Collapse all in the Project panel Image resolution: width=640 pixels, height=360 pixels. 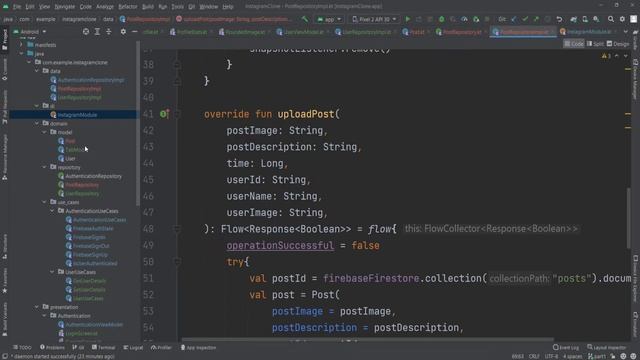[x=109, y=32]
